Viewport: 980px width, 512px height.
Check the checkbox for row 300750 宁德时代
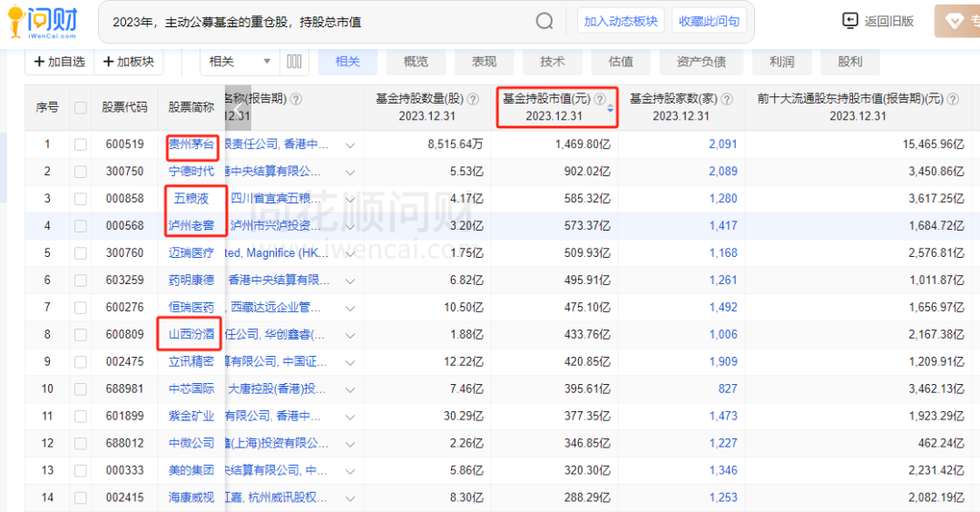pos(81,172)
